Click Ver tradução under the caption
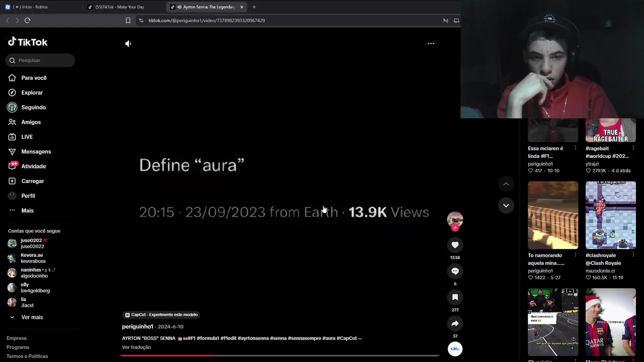The image size is (644, 362). (136, 347)
